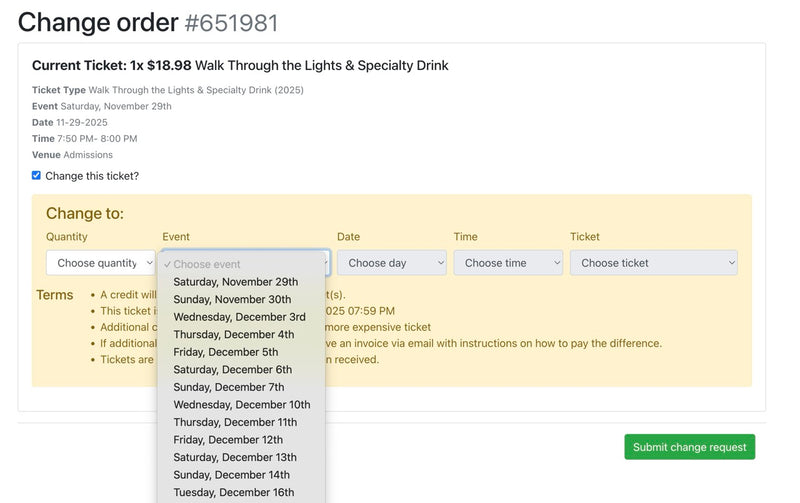Select Saturday, November 29th event

pos(236,282)
